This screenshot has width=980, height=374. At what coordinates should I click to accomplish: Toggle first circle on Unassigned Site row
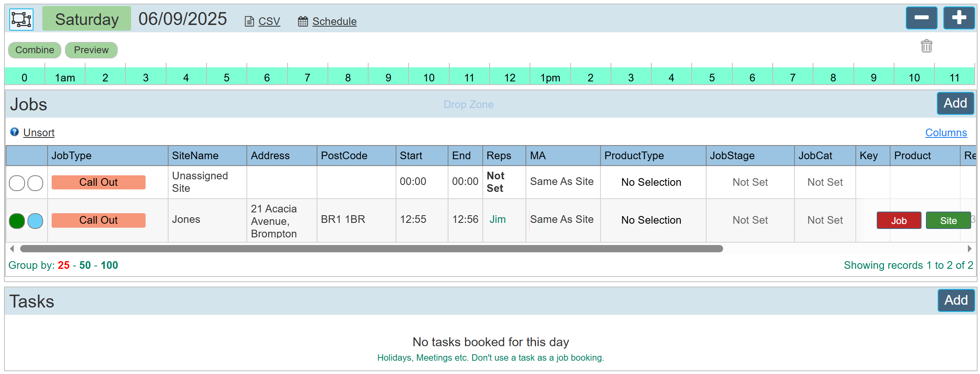(x=17, y=183)
